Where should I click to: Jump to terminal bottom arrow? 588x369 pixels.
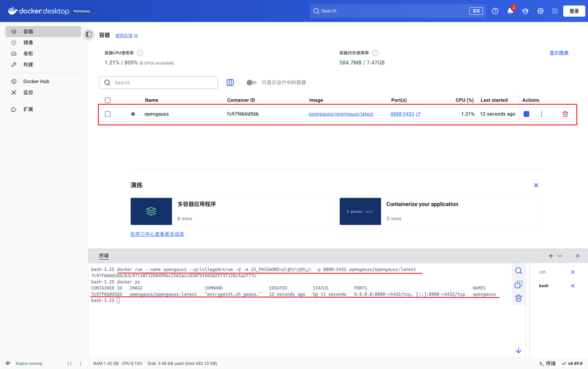519,351
